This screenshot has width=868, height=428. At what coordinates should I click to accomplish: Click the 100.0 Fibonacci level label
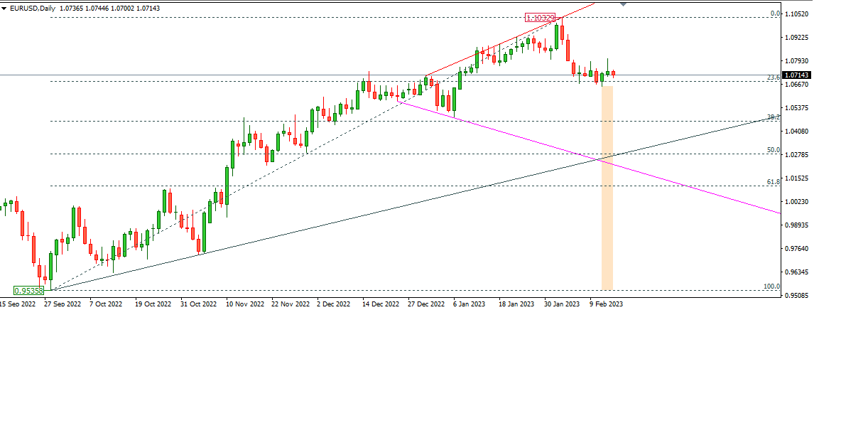[771, 287]
